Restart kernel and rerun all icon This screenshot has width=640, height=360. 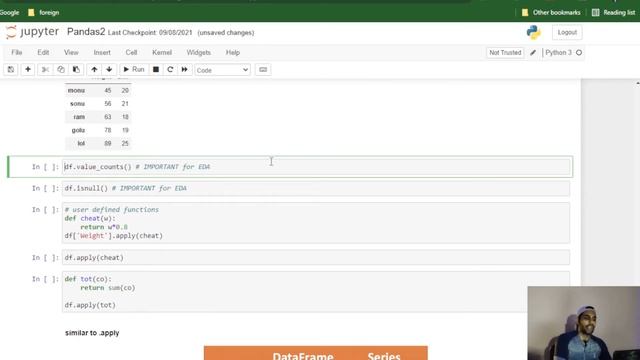184,69
